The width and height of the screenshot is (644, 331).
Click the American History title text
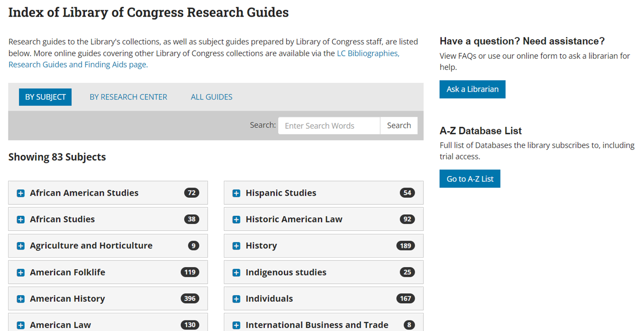67,299
